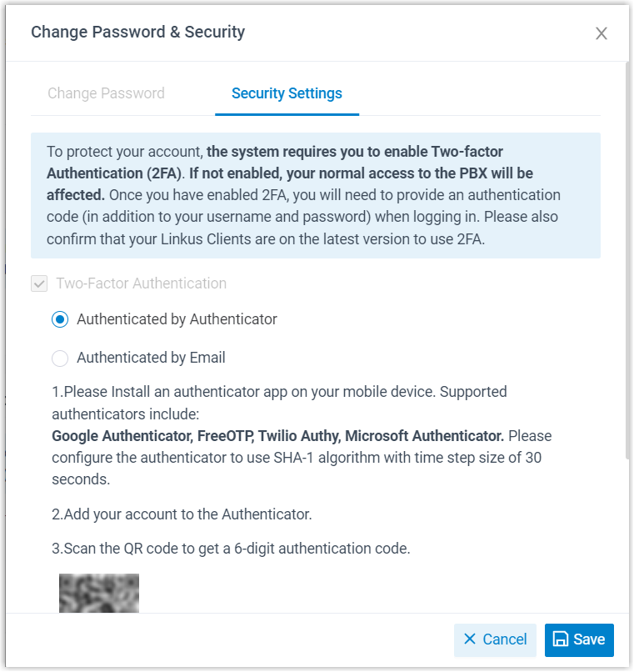The image size is (634, 672).
Task: Click the QR code image for scanning
Action: pos(98,594)
